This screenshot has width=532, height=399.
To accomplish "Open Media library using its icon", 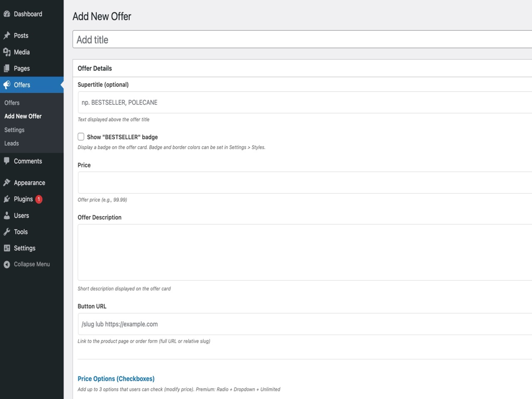I will pos(7,52).
